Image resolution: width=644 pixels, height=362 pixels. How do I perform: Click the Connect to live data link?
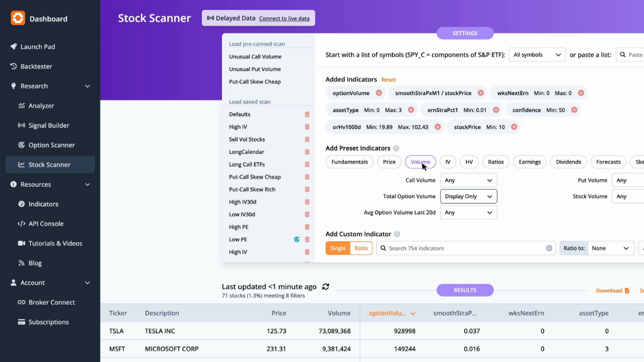coord(284,18)
